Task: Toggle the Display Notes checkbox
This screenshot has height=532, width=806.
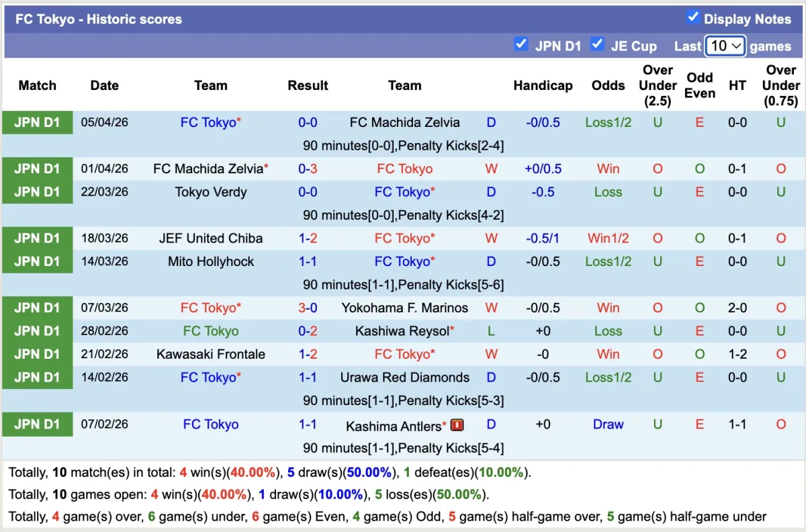Action: pos(693,17)
